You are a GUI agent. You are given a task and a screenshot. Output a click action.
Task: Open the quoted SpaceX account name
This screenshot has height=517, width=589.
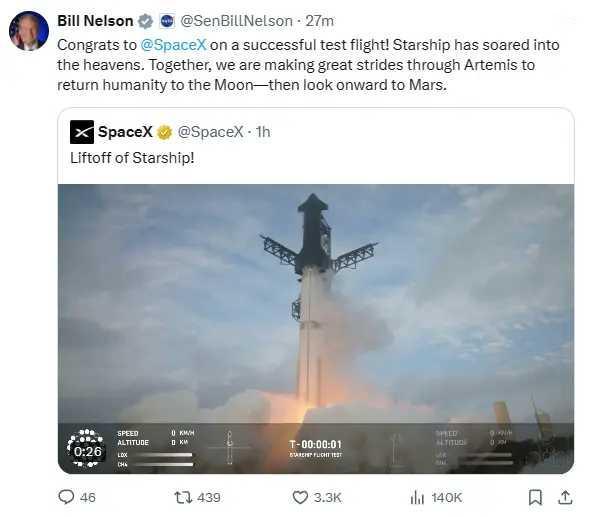(x=125, y=132)
